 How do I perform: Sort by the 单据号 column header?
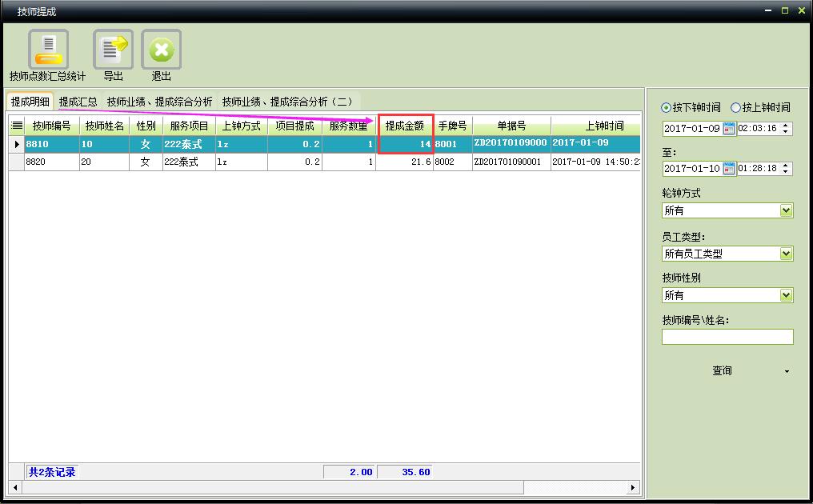click(511, 126)
